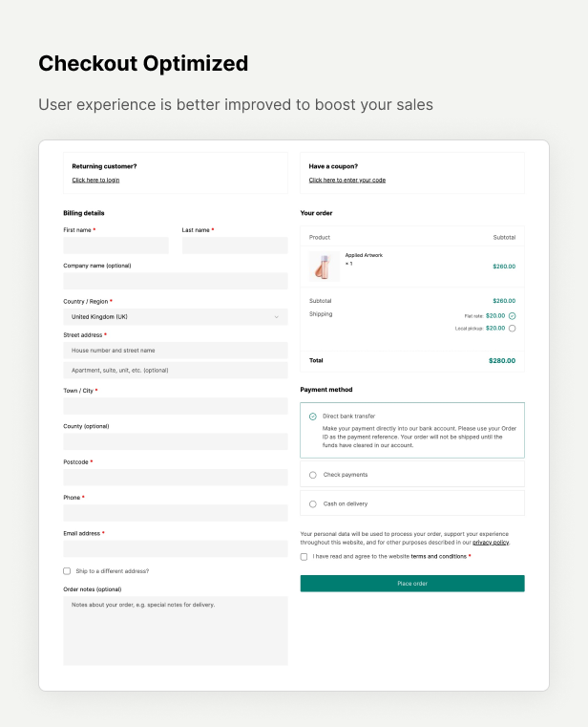Open the terms and conditions link
The image size is (588, 727).
[438, 556]
